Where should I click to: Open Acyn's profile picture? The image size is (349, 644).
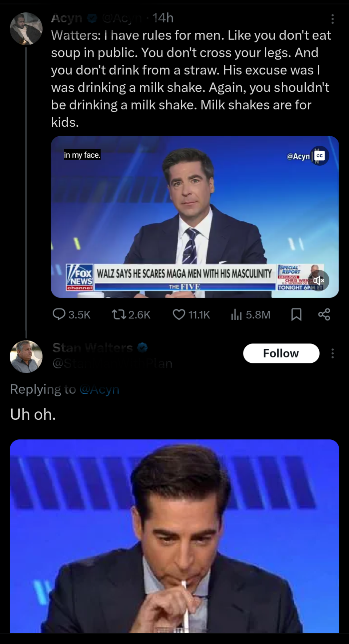(26, 29)
